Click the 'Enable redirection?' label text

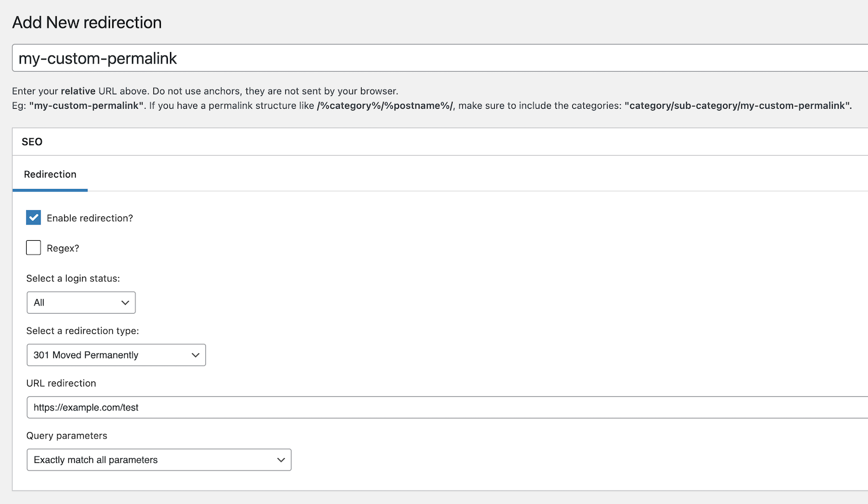pyautogui.click(x=90, y=218)
